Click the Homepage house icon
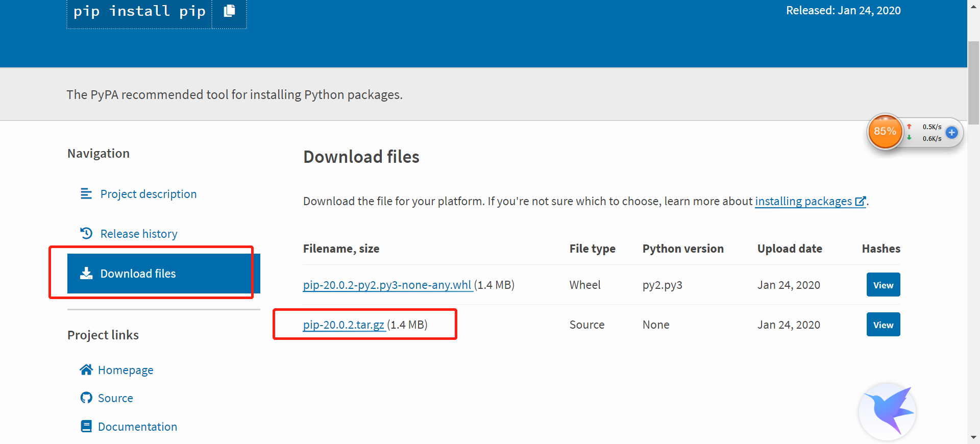 click(86, 369)
